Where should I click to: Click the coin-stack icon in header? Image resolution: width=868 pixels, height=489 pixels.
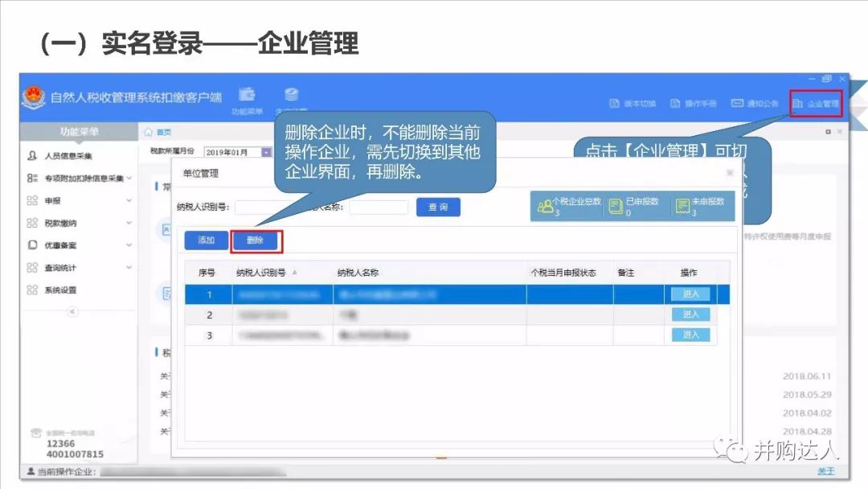click(291, 95)
